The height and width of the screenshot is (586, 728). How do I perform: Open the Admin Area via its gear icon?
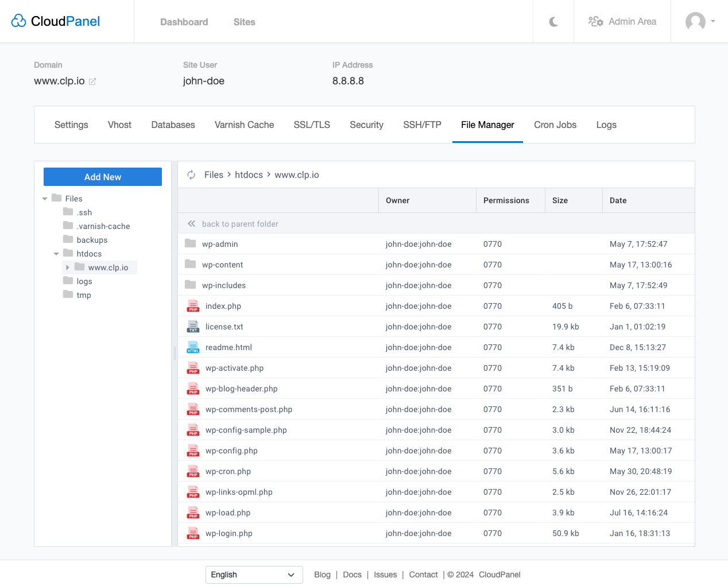click(x=595, y=21)
